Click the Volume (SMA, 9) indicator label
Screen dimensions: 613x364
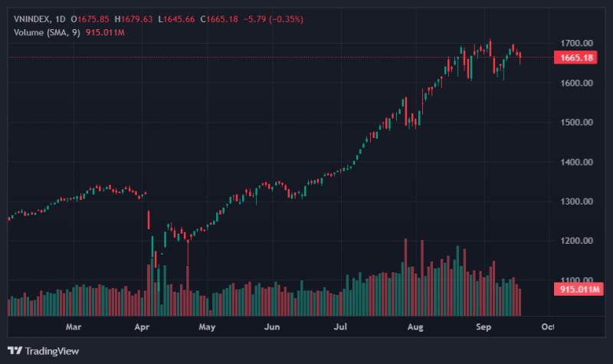47,32
